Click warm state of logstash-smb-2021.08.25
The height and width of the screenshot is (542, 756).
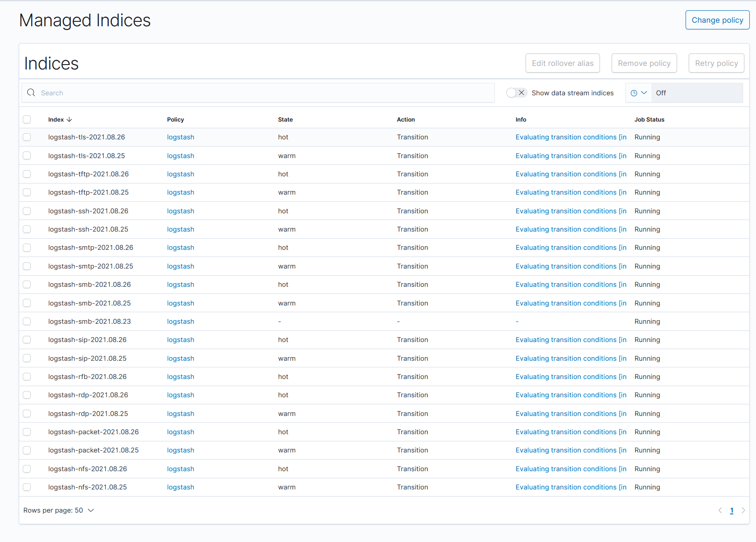(x=287, y=303)
